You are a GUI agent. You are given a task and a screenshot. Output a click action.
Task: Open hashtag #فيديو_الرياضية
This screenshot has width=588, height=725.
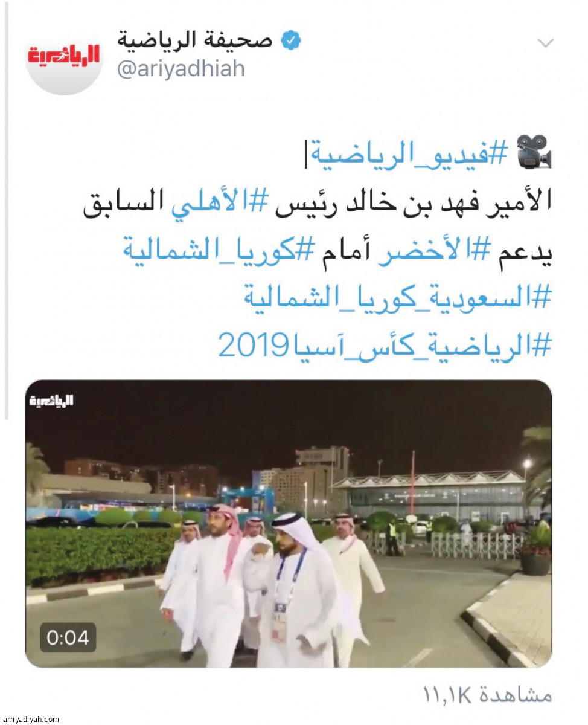tap(409, 155)
